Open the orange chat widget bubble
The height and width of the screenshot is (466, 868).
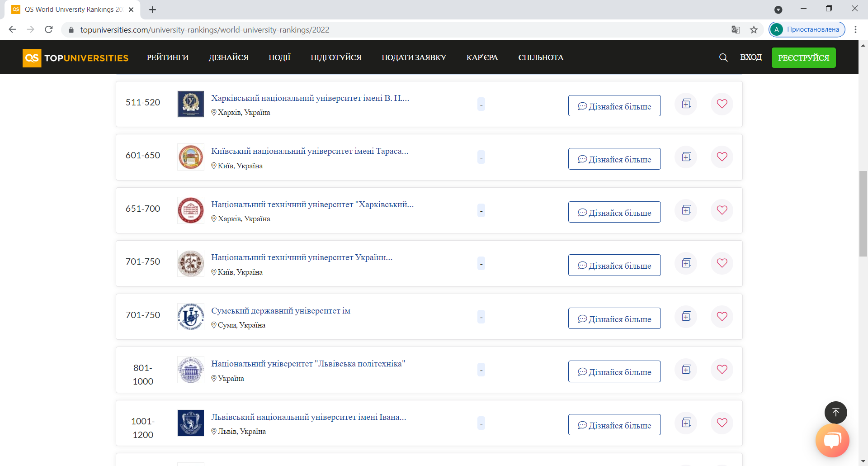coord(832,440)
